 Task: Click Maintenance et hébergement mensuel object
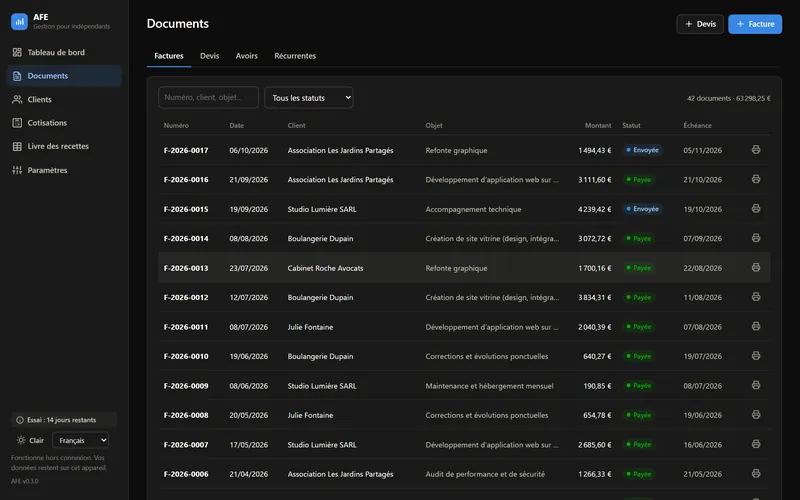[x=489, y=386]
